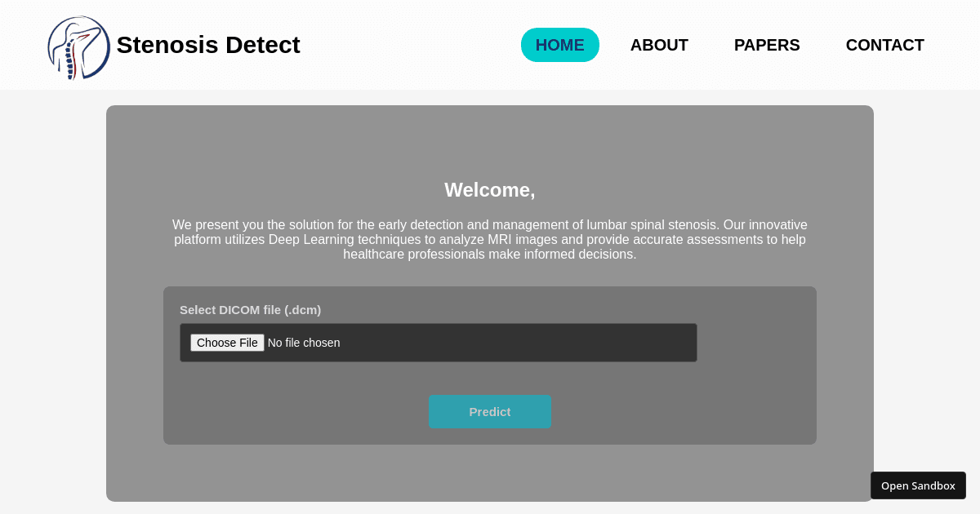Open the Sandbox via Open Sandbox button

pyautogui.click(x=918, y=485)
